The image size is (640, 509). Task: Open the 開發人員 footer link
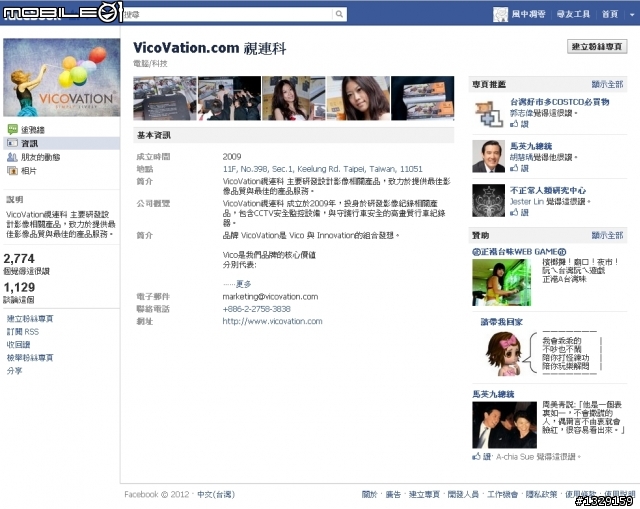[x=463, y=494]
